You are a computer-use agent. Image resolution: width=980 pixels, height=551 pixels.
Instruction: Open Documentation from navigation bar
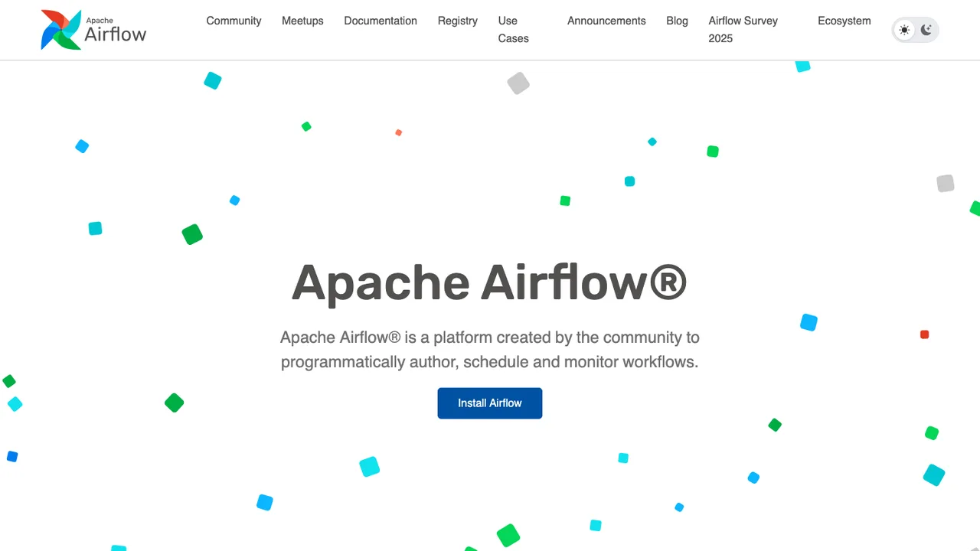point(381,21)
